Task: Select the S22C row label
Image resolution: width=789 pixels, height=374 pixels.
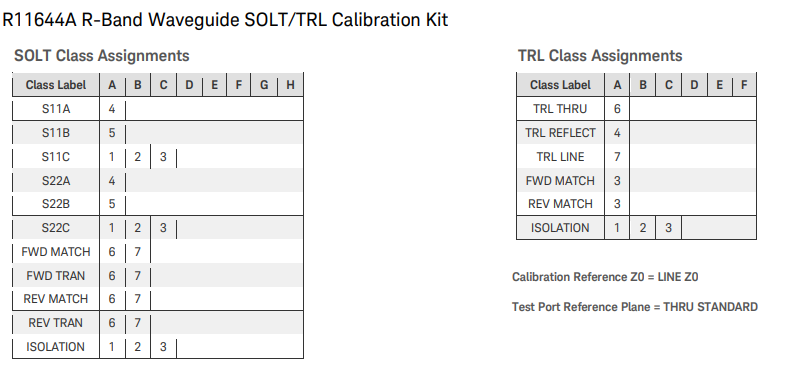Action: [x=56, y=228]
